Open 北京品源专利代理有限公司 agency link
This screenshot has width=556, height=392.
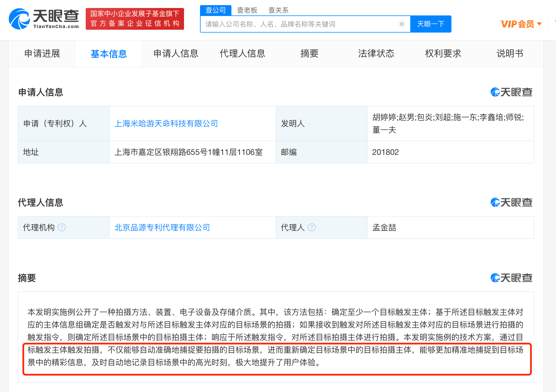click(162, 227)
